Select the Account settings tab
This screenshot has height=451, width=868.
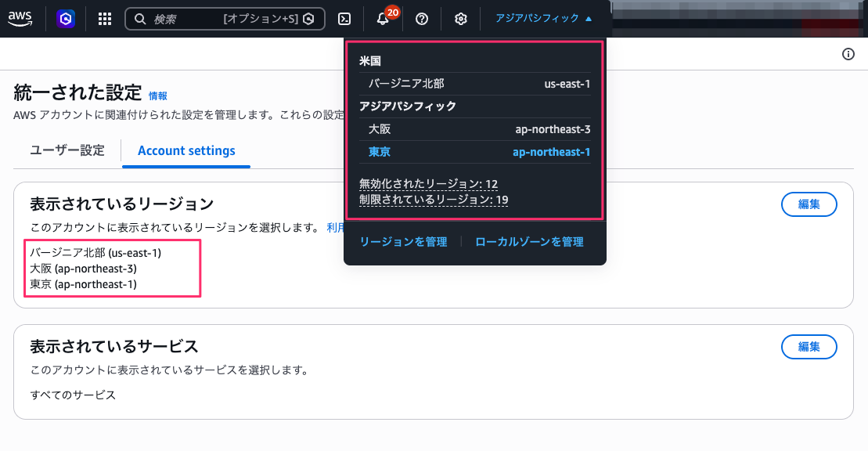[186, 150]
